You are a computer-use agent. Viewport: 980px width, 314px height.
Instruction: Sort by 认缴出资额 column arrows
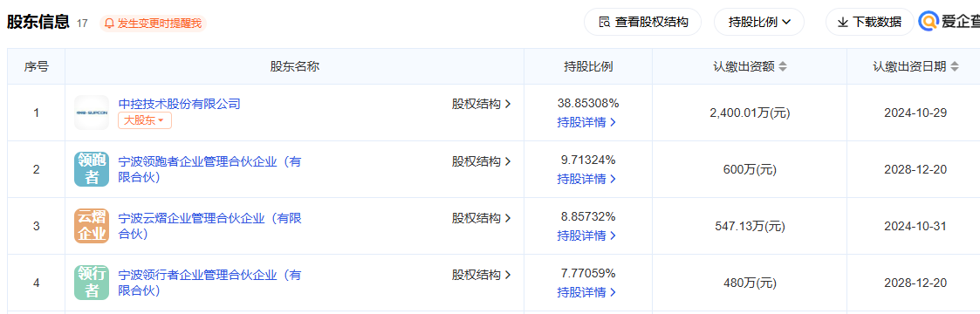783,67
